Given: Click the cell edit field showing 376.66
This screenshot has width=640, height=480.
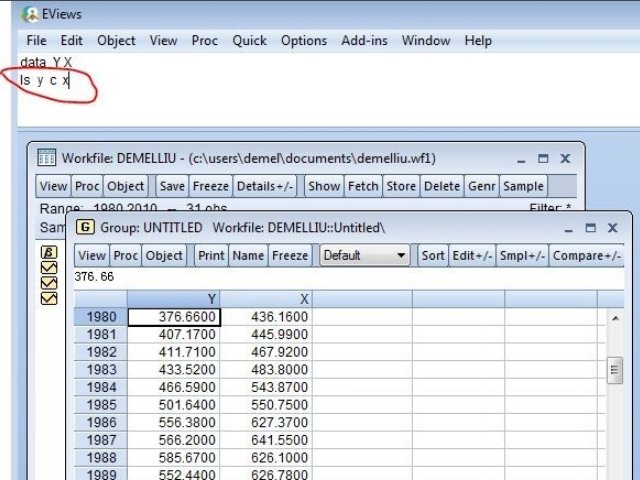Looking at the screenshot, I should click(x=349, y=277).
